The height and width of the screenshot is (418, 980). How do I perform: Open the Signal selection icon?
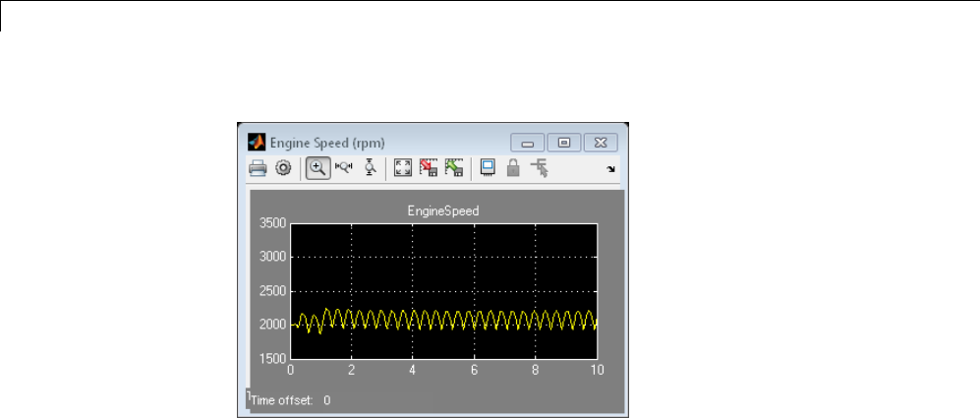539,168
